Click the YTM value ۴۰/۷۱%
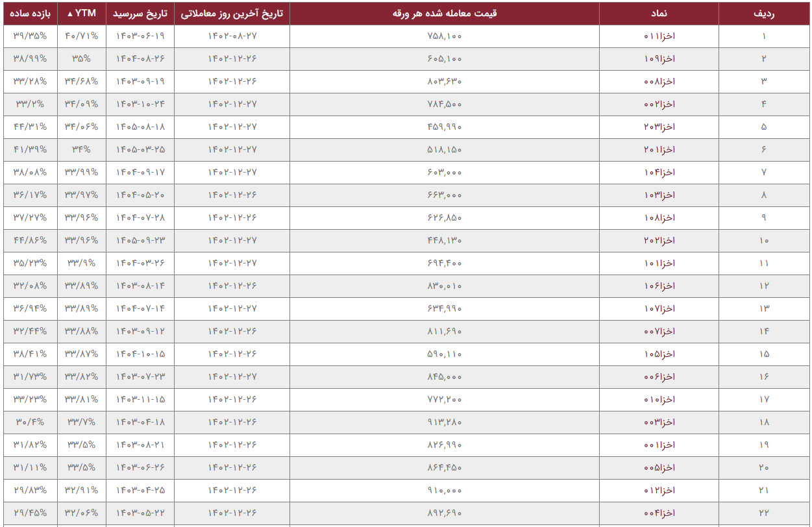Image resolution: width=812 pixels, height=527 pixels. pyautogui.click(x=82, y=36)
